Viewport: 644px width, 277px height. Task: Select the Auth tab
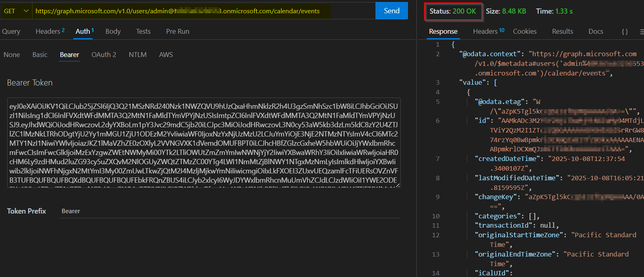pos(85,31)
